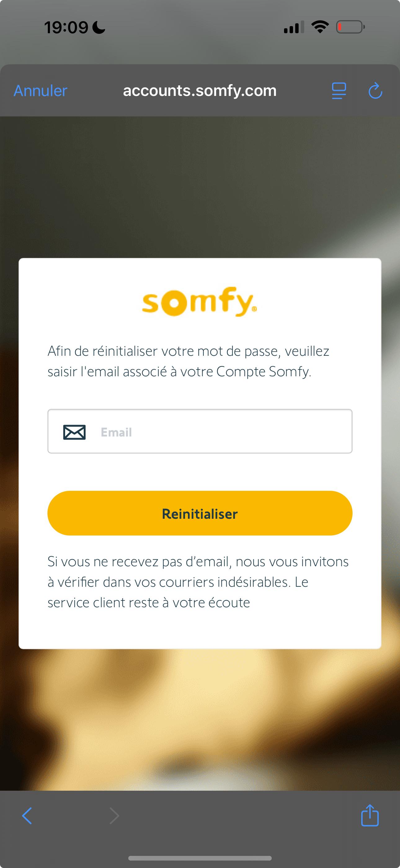Tap the Wi-Fi status icon
Screen dimensions: 400x868
pyautogui.click(x=320, y=27)
